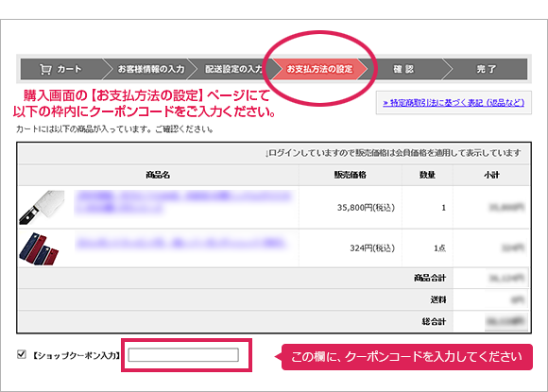
Task: Toggle the ショップクーポン入力 checkbox
Action: (22, 354)
